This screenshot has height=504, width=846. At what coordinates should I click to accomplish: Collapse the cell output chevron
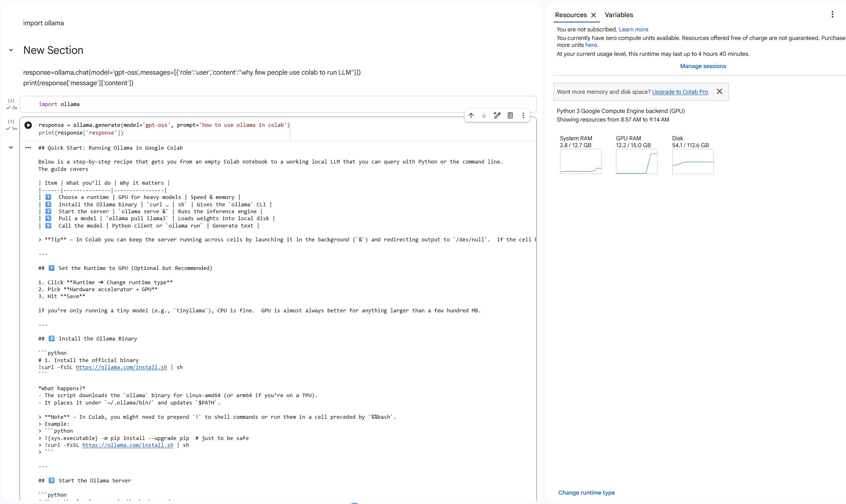tap(11, 148)
